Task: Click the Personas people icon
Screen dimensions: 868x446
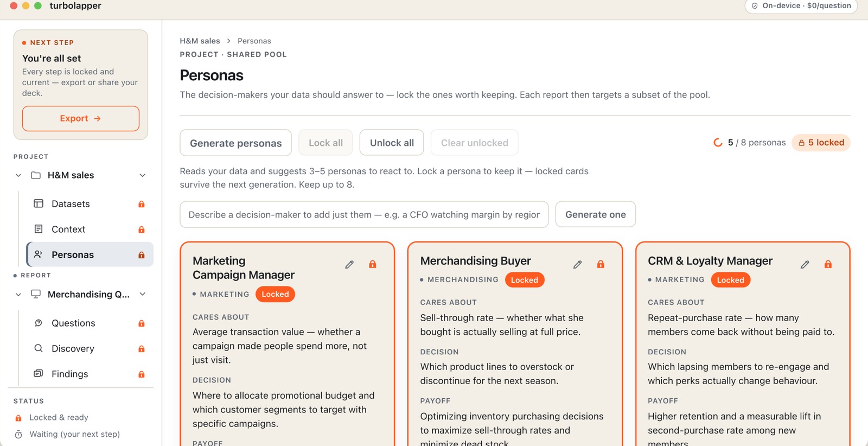Action: click(x=39, y=254)
